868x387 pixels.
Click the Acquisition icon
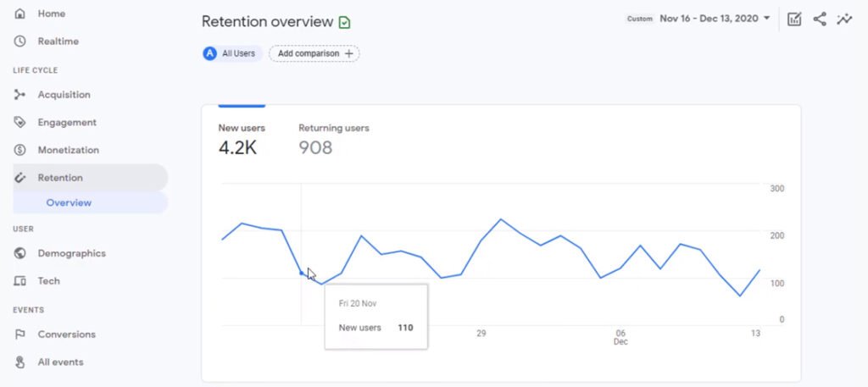[x=20, y=95]
